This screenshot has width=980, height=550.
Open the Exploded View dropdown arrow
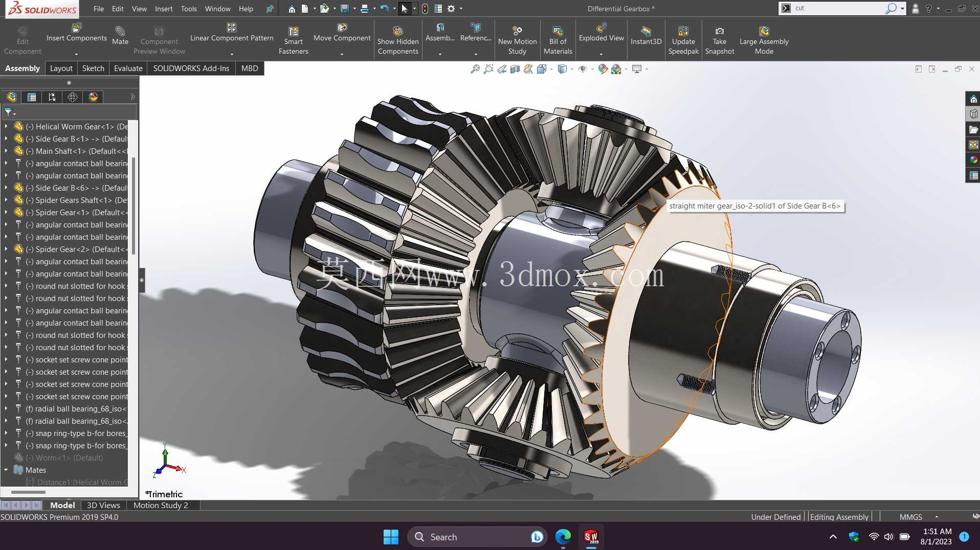[x=601, y=54]
